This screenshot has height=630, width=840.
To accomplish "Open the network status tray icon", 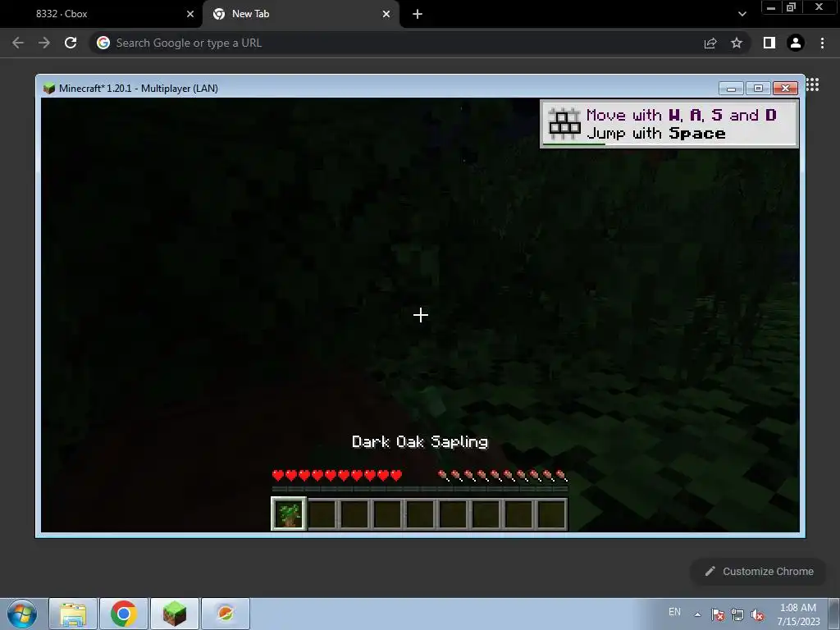I will tap(737, 614).
